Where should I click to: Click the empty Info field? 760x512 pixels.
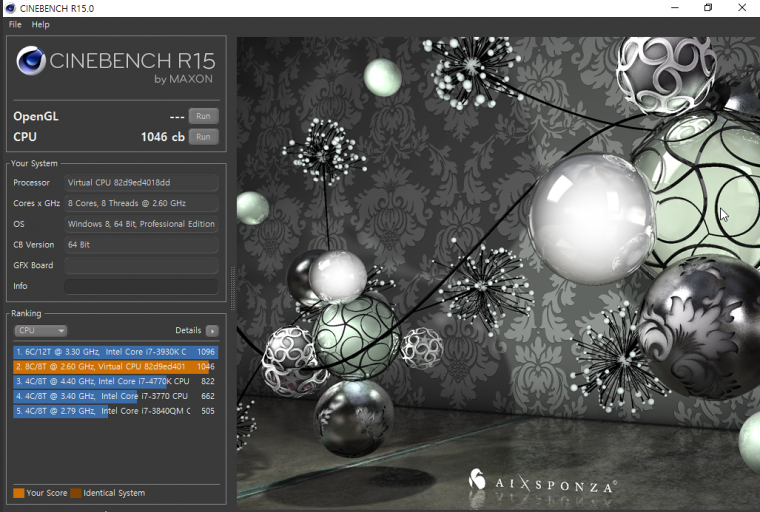tap(141, 286)
